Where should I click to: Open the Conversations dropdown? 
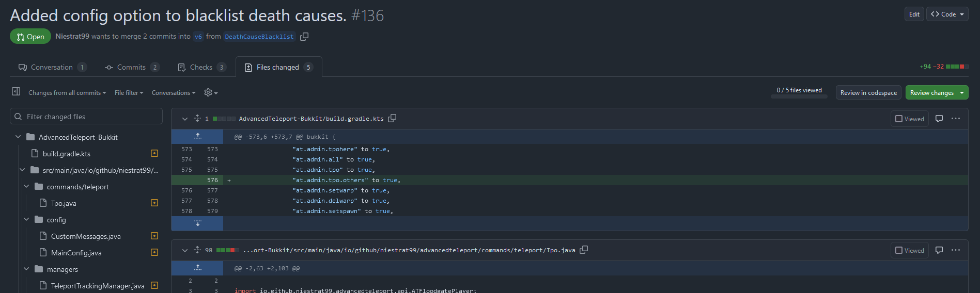(174, 93)
